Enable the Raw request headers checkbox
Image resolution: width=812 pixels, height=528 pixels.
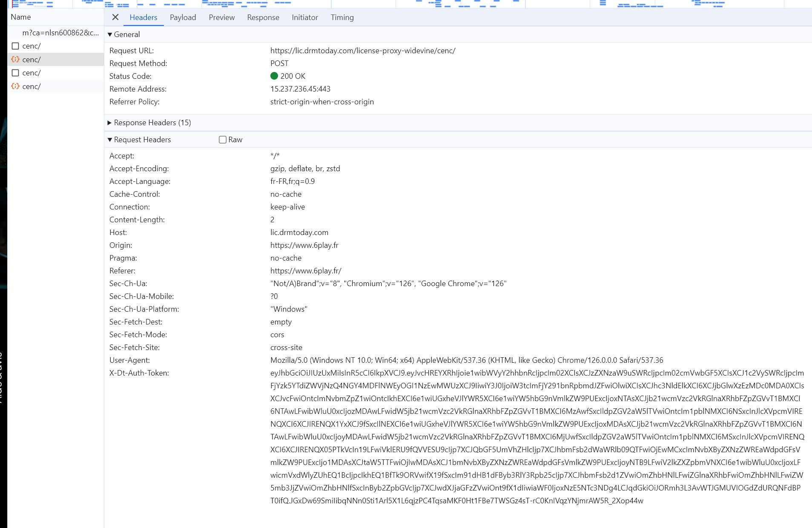223,140
